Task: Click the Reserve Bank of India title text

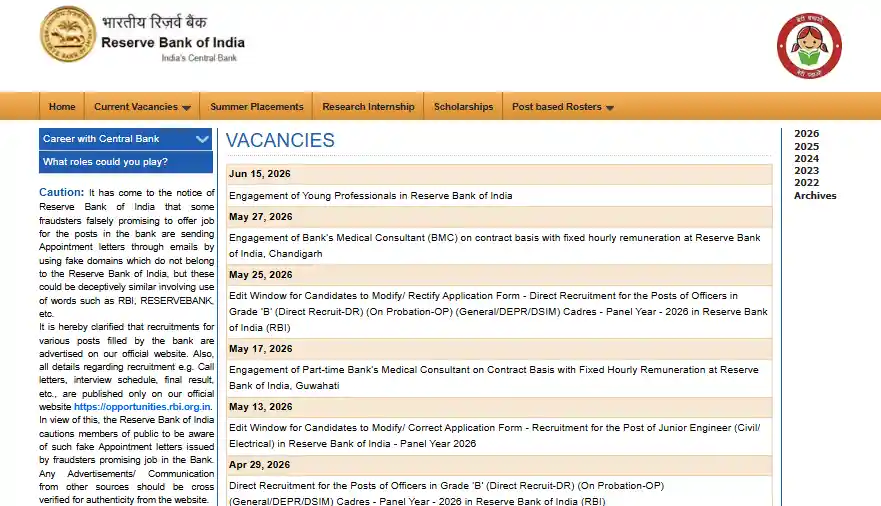Action: point(173,43)
